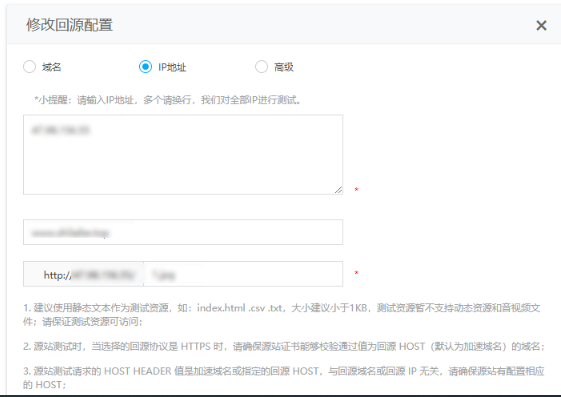The height and width of the screenshot is (397, 561).
Task: Focus the test resource path input
Action: coord(243,274)
